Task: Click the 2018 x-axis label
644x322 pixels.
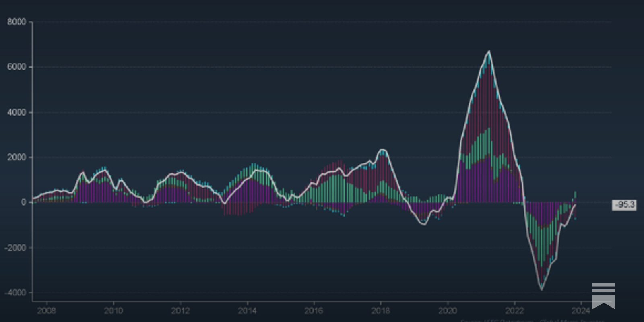Action: (380, 311)
